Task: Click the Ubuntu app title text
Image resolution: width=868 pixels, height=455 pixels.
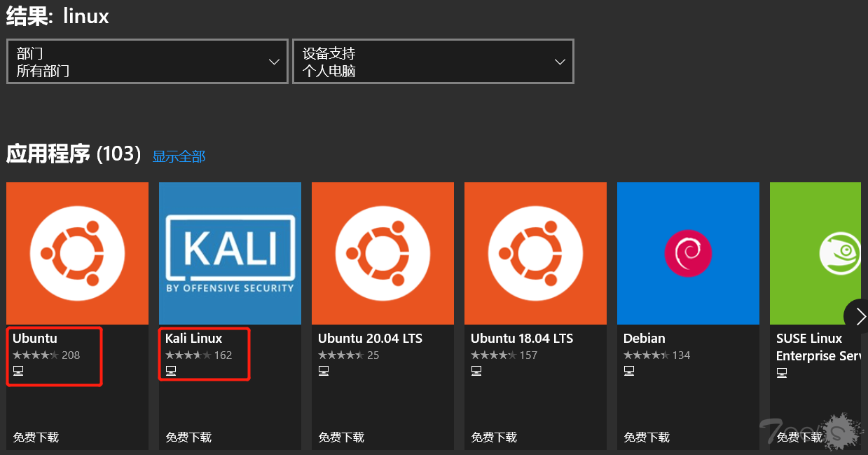Action: point(35,339)
